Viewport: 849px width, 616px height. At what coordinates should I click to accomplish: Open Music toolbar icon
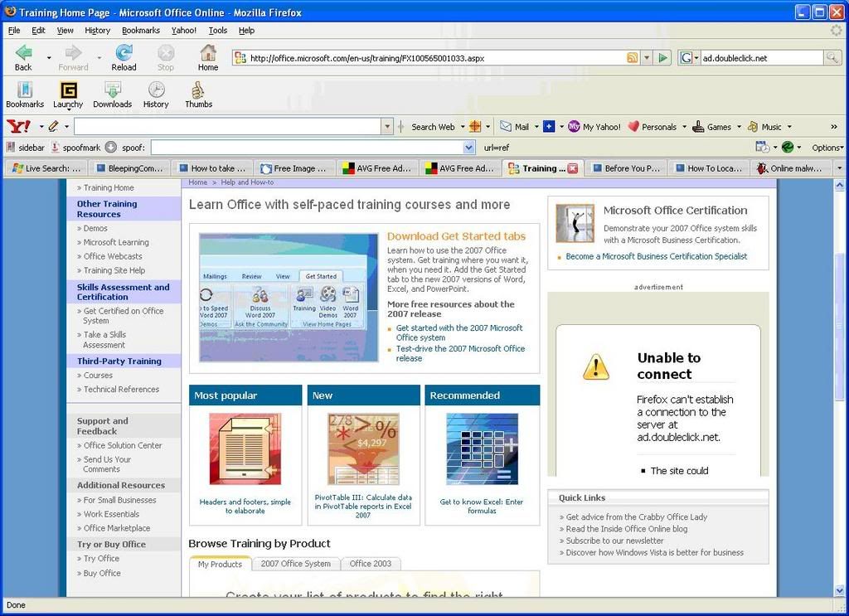tap(753, 127)
